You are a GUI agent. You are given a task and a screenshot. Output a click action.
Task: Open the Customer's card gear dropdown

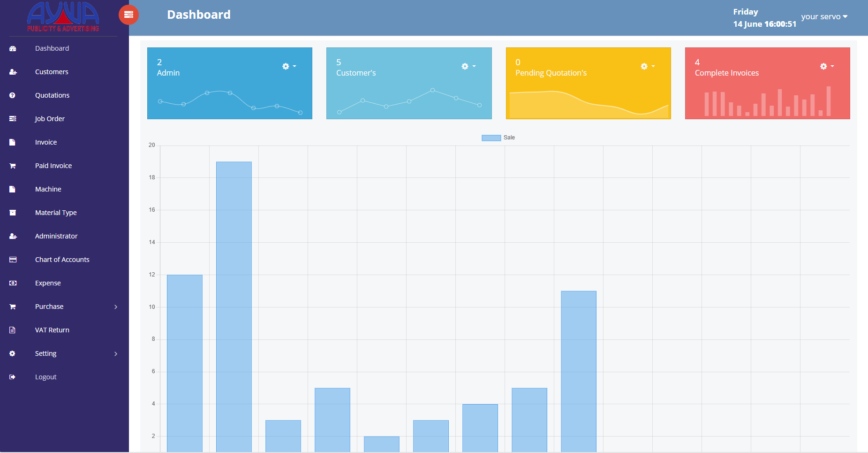pos(468,66)
